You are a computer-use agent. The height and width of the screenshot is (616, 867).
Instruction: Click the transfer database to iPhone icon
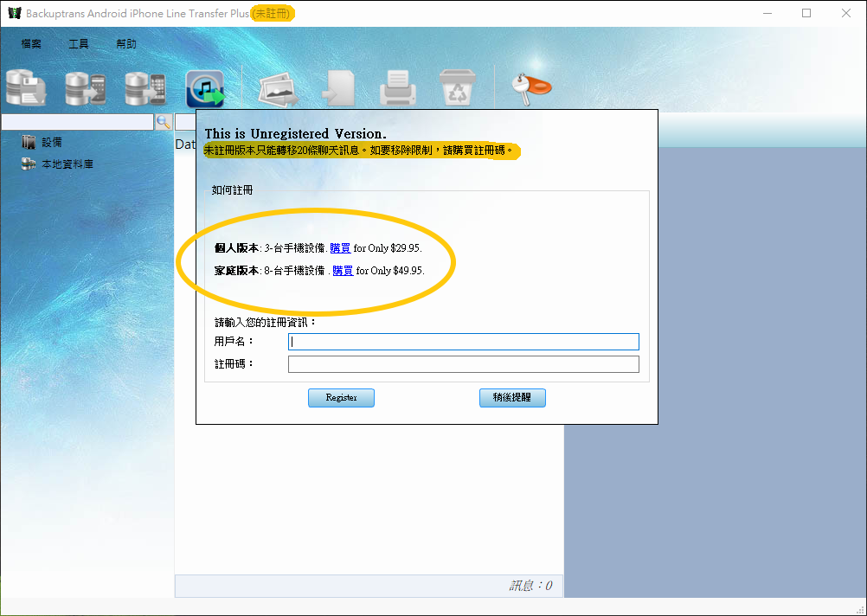[145, 88]
